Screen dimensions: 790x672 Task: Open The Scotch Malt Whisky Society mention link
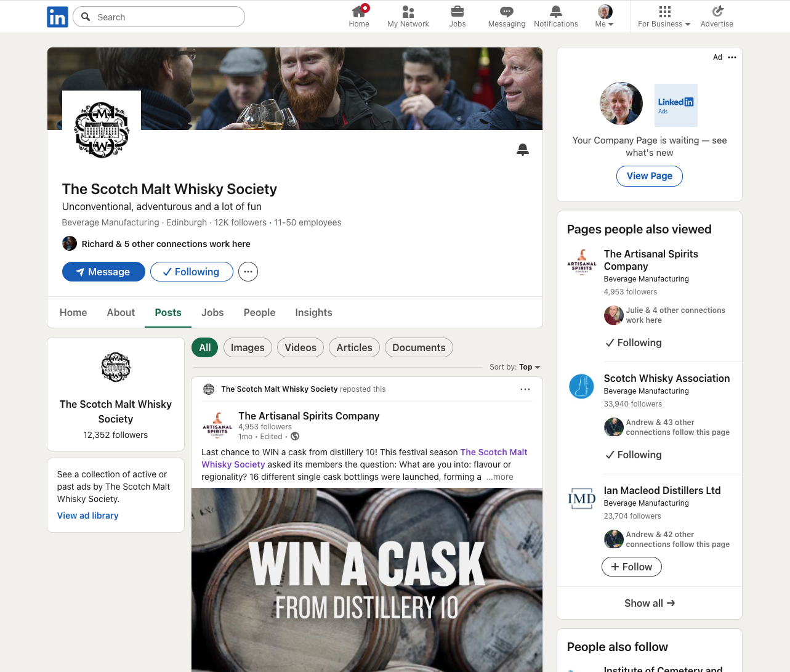pyautogui.click(x=365, y=458)
